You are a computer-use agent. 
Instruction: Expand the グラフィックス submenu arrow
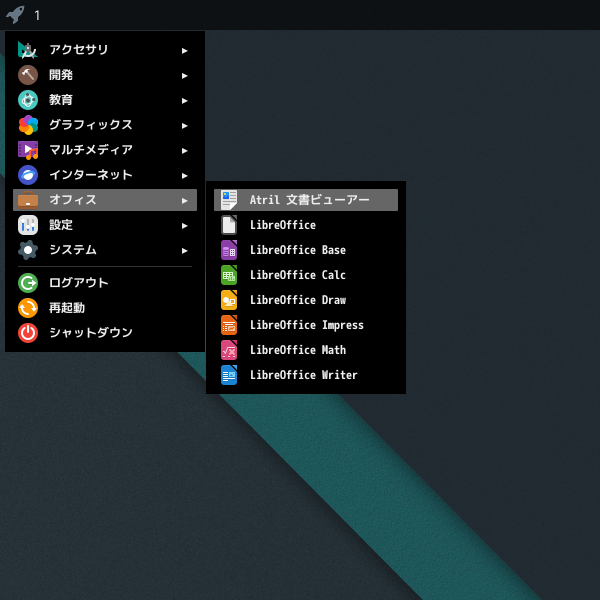[184, 126]
